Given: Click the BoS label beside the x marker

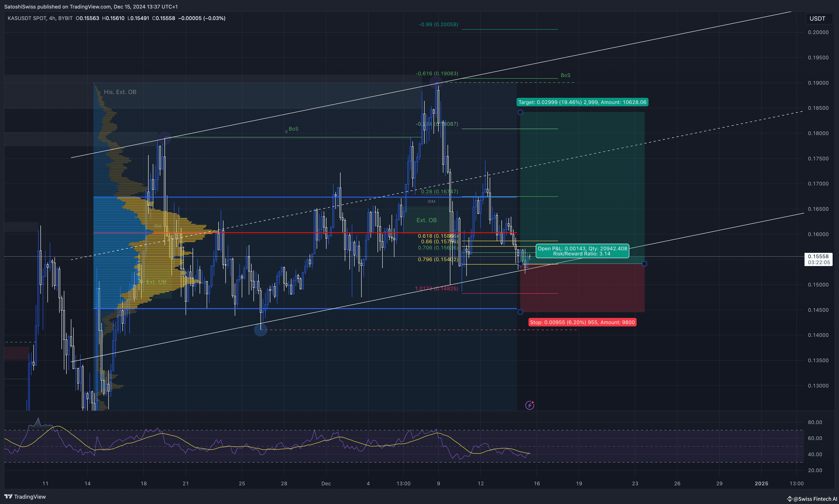Looking at the screenshot, I should (294, 129).
